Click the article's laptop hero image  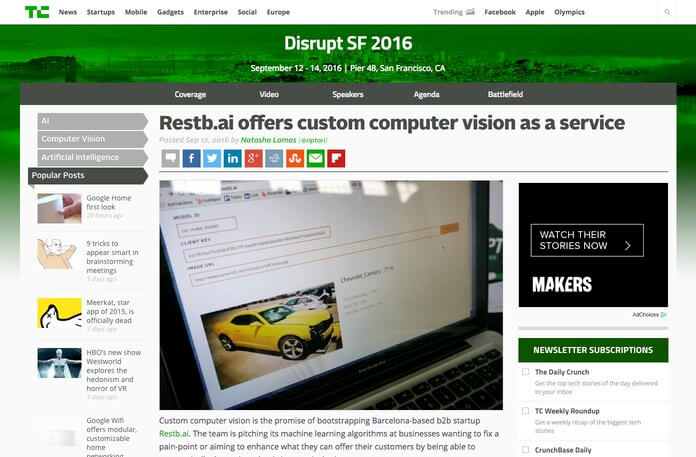pyautogui.click(x=331, y=295)
